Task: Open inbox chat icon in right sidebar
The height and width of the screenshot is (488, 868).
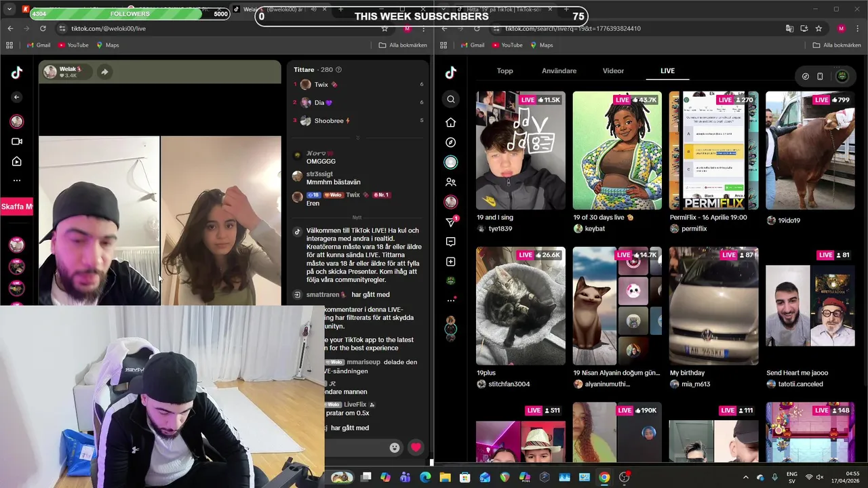Action: [x=451, y=241]
